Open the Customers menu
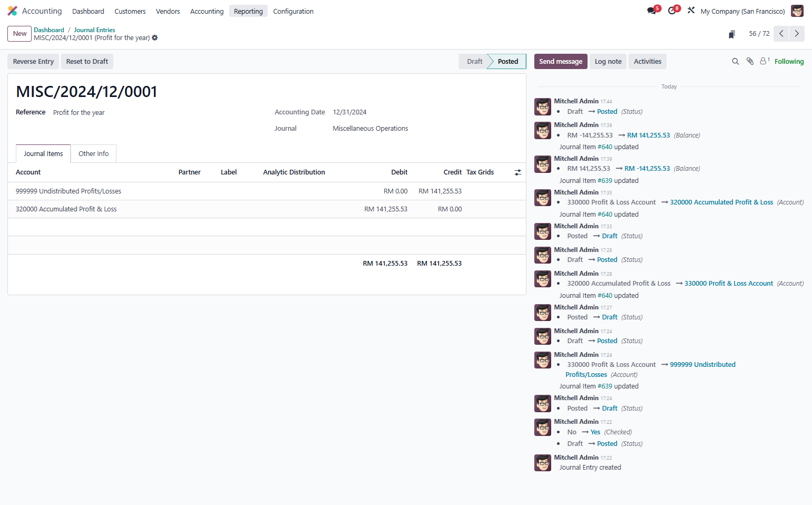The height and width of the screenshot is (505, 812). (130, 11)
